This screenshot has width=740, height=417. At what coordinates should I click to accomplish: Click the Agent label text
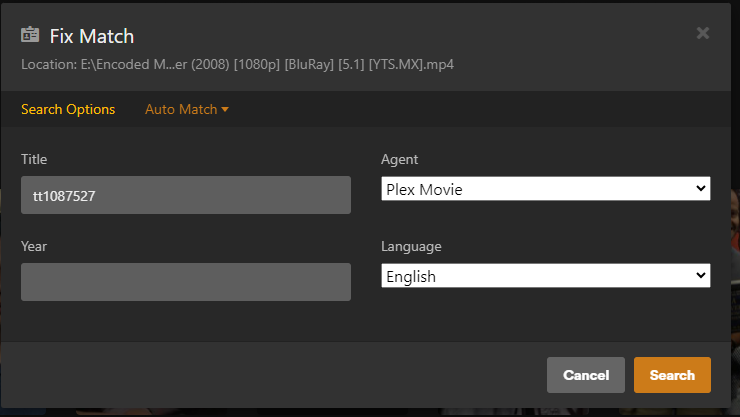point(400,159)
